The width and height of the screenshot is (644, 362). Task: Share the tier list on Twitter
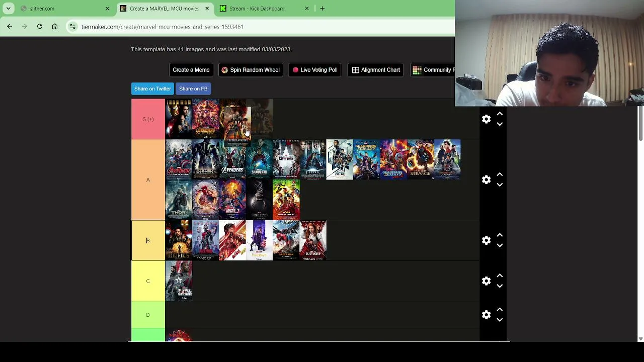[x=152, y=88]
